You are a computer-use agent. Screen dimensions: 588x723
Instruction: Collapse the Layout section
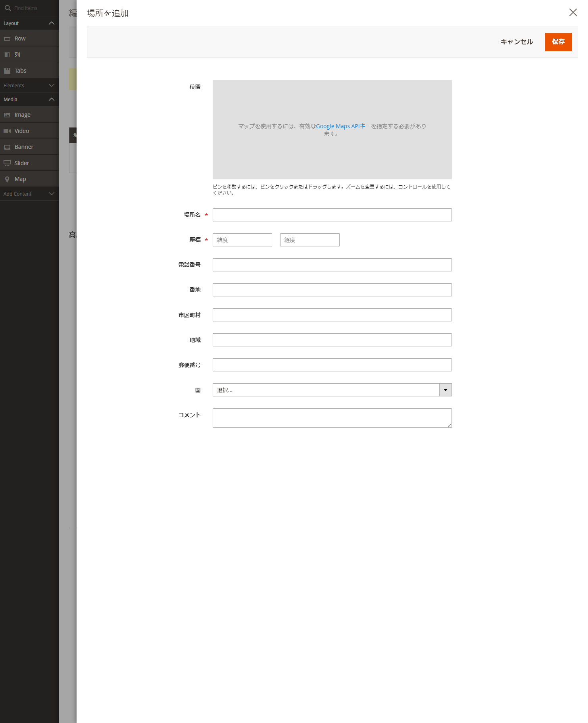click(52, 23)
